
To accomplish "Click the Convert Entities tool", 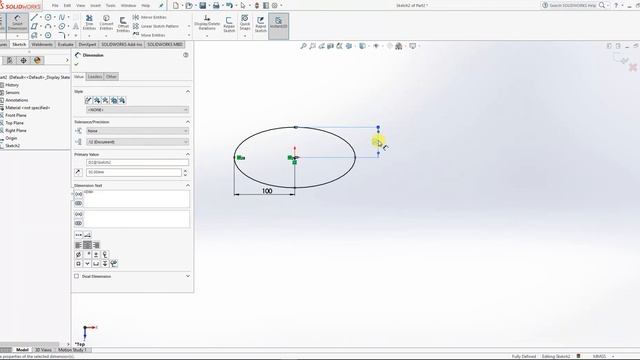I will (106, 23).
